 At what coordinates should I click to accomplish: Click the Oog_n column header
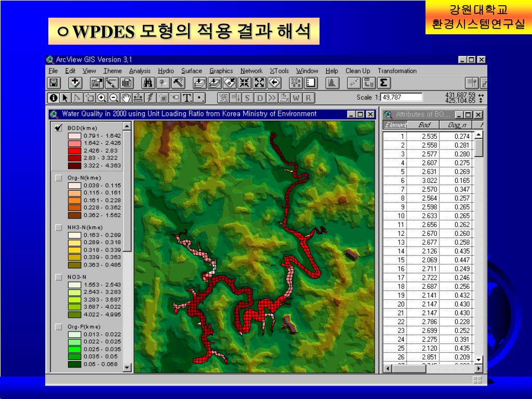click(457, 125)
